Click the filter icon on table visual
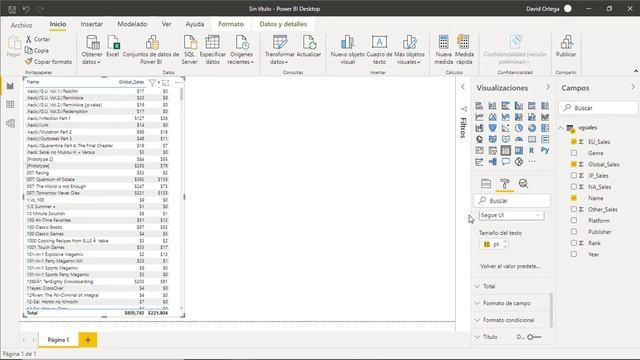This screenshot has width=640, height=360. 152,83
